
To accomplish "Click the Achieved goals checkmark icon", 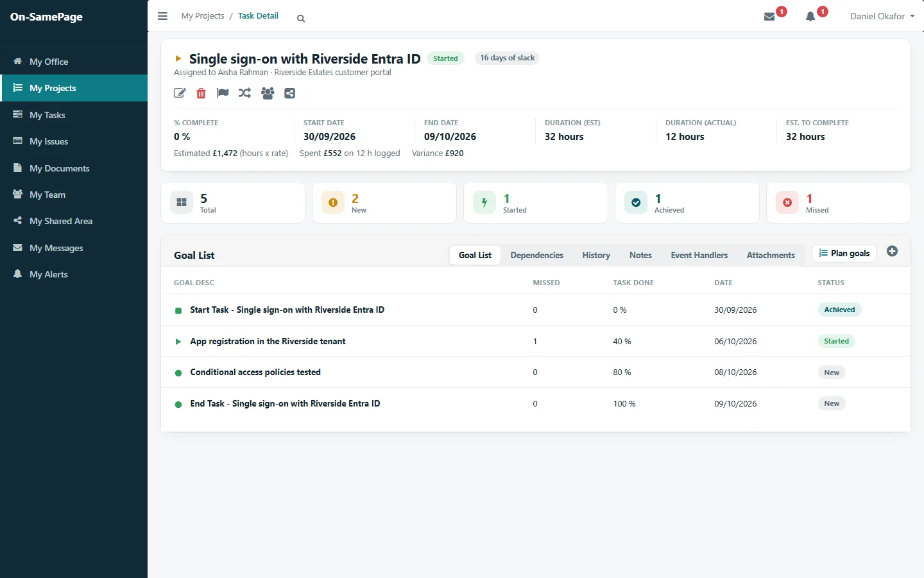I will pyautogui.click(x=636, y=202).
